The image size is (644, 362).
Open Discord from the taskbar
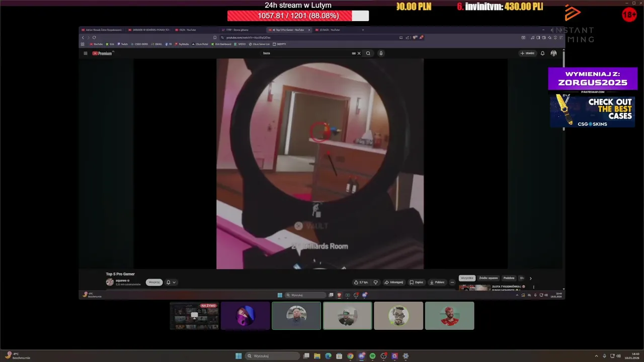pyautogui.click(x=361, y=356)
